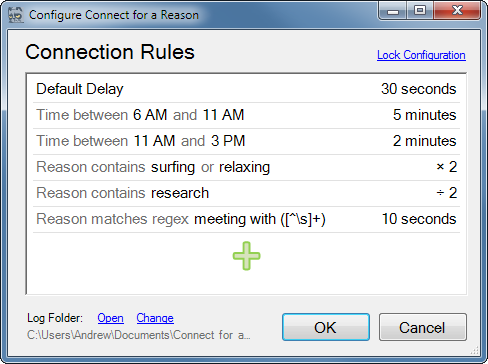Viewport: 488px width, 364px height.
Task: Click the 3 PM end time value
Action: tap(228, 141)
